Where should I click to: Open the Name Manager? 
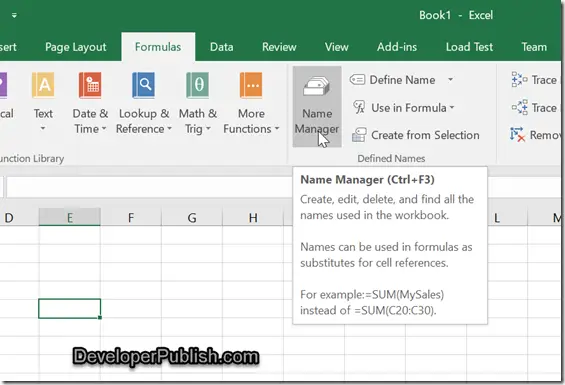pos(317,106)
